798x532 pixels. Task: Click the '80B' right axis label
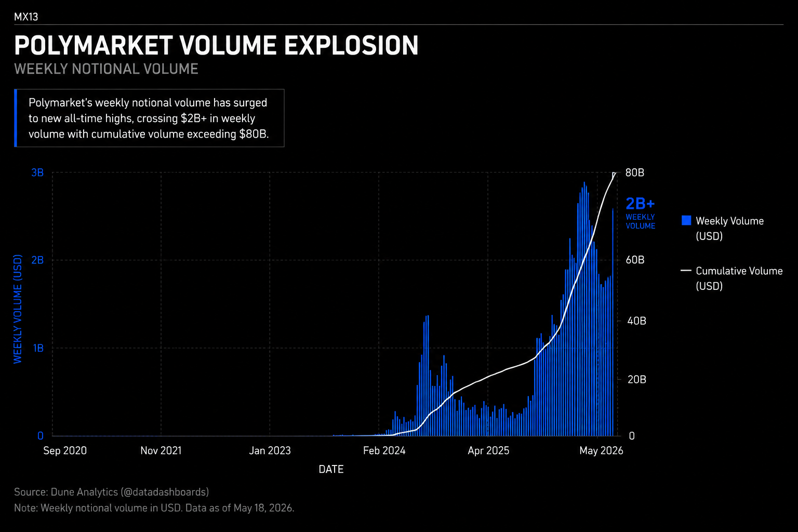[x=634, y=172]
